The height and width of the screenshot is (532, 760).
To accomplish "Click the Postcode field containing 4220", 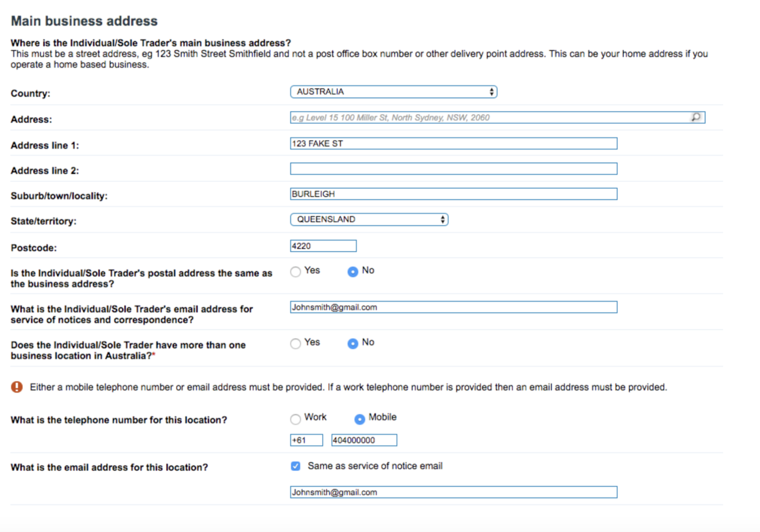I will [x=323, y=245].
